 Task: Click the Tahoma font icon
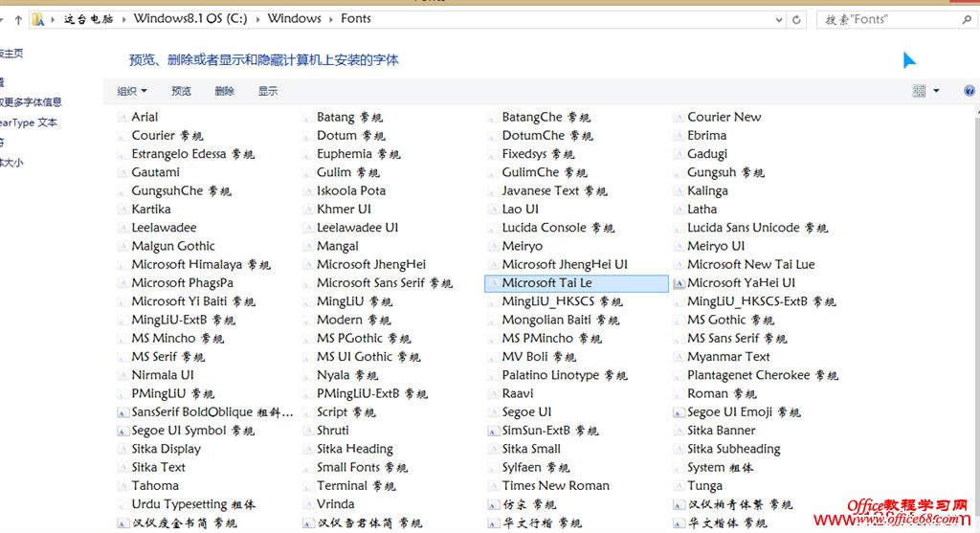pyautogui.click(x=123, y=486)
